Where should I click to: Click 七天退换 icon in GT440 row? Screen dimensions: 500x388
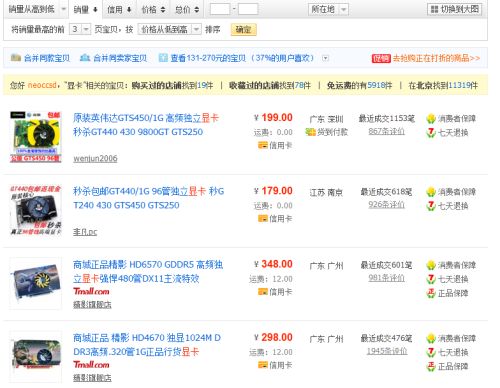(431, 206)
